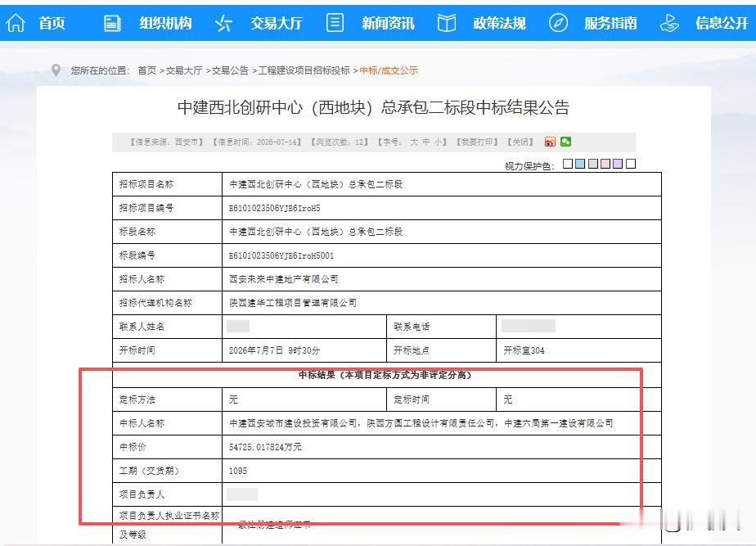Click 浏览次数：12 text
The image size is (756, 546).
[340, 142]
